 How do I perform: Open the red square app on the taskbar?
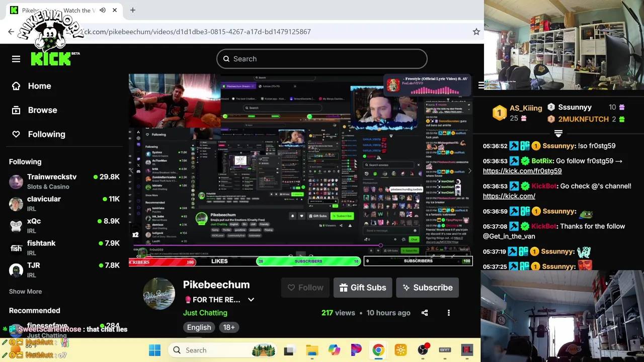coord(467,350)
